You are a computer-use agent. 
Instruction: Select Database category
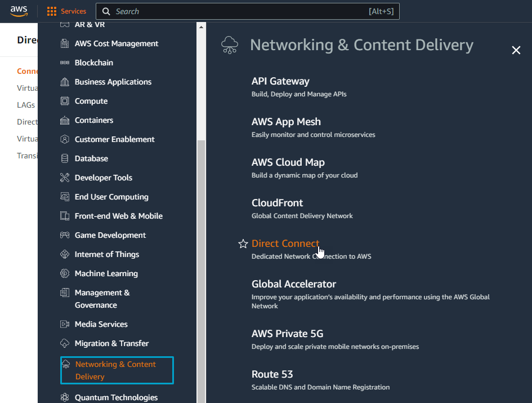coord(91,158)
